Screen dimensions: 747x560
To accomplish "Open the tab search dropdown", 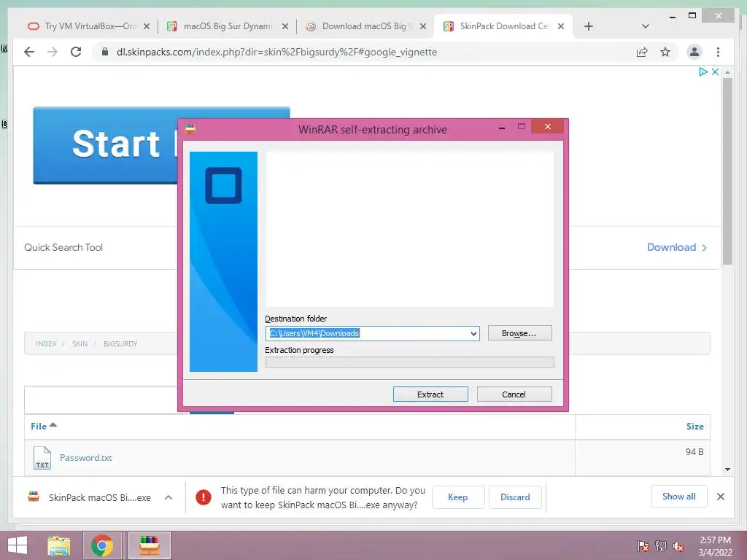I will pyautogui.click(x=646, y=26).
